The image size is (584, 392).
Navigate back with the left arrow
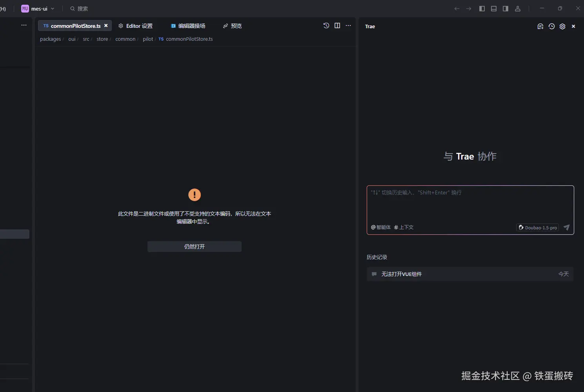point(457,9)
